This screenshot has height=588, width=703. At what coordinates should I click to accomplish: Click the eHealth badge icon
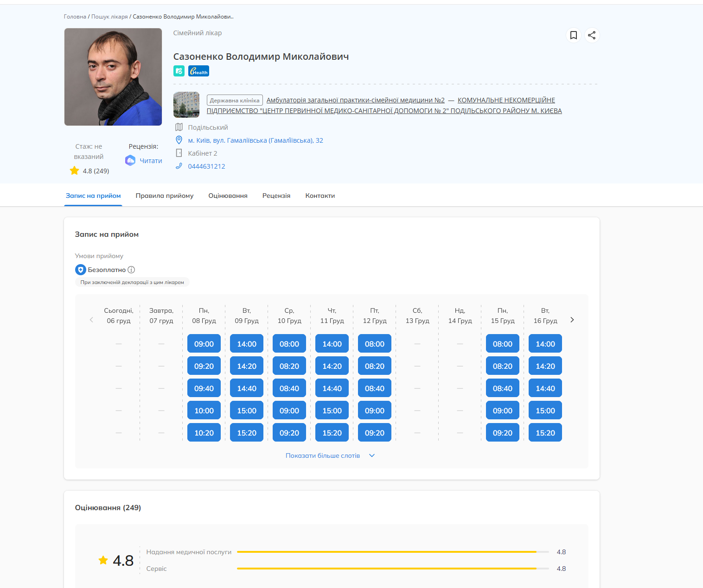(x=198, y=71)
